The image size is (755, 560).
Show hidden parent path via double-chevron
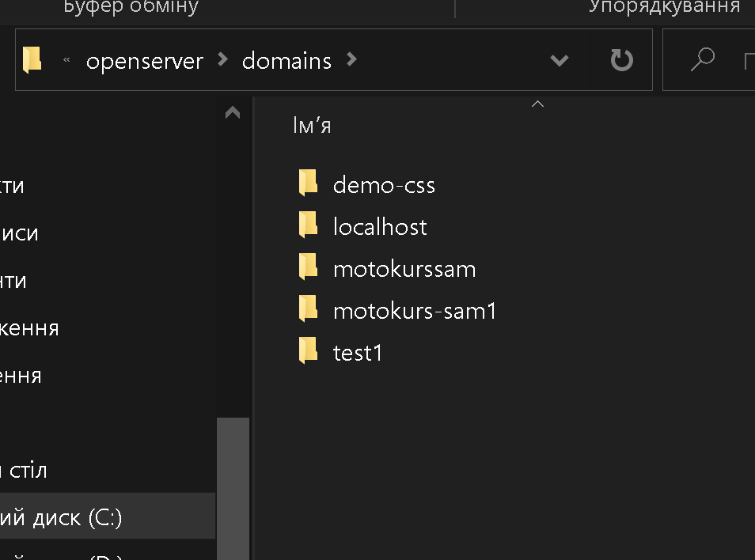tap(66, 60)
